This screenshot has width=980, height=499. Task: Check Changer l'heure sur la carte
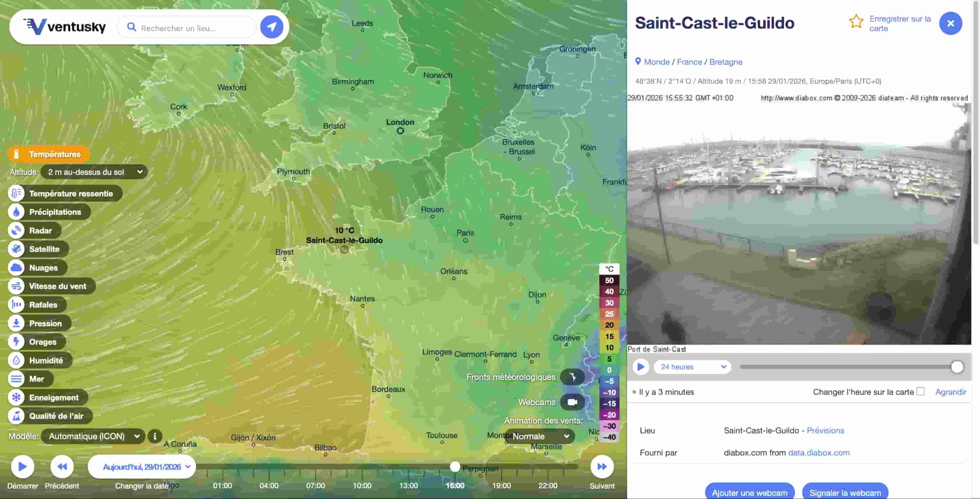tap(921, 391)
